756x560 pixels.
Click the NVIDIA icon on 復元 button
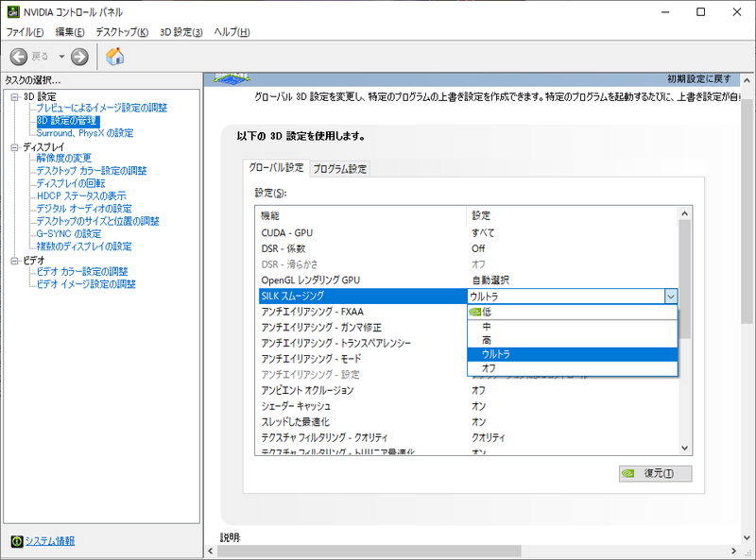click(x=627, y=473)
